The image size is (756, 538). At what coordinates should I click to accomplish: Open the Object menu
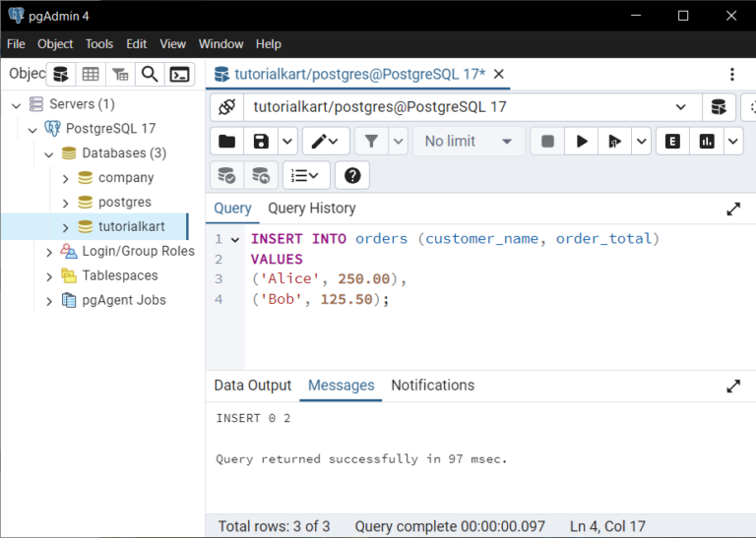(55, 44)
